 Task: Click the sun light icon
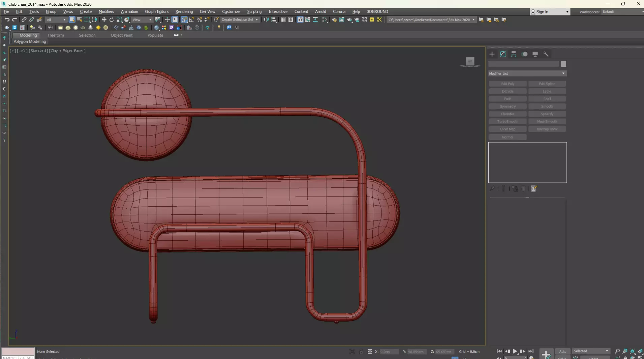[x=98, y=28]
